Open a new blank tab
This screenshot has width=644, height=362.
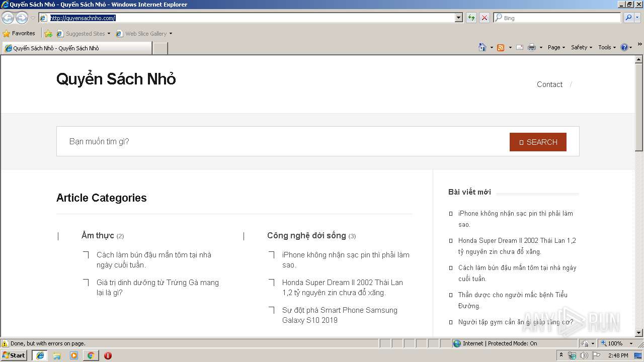160,48
